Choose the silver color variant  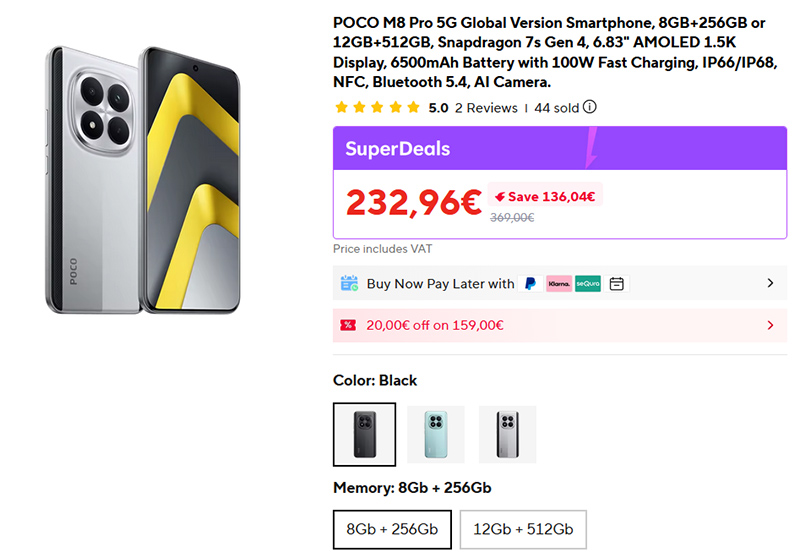pos(507,435)
